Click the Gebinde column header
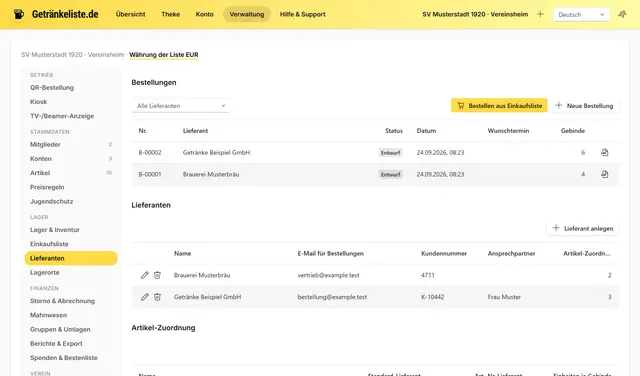This screenshot has height=376, width=640. [573, 131]
